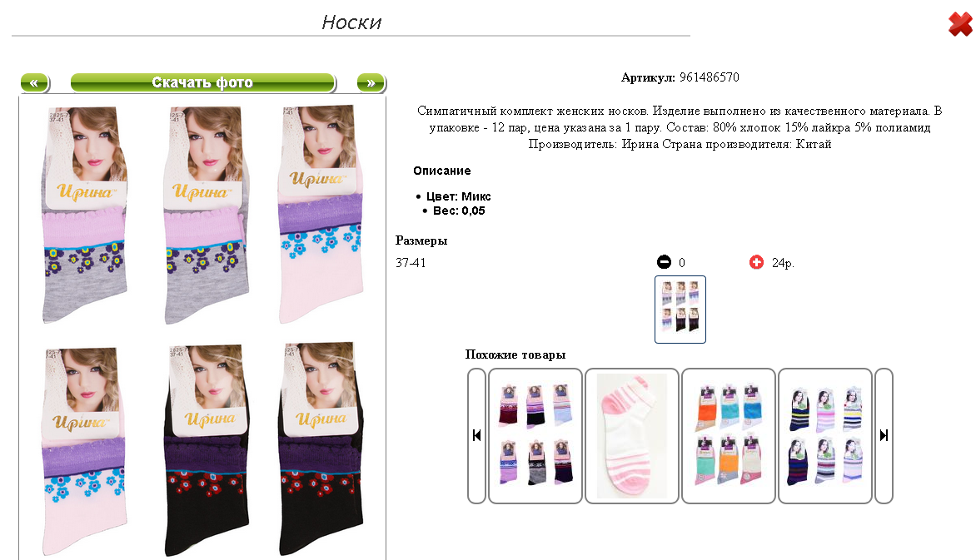Click the article number 961486570
The height and width of the screenshot is (560, 976).
[710, 77]
